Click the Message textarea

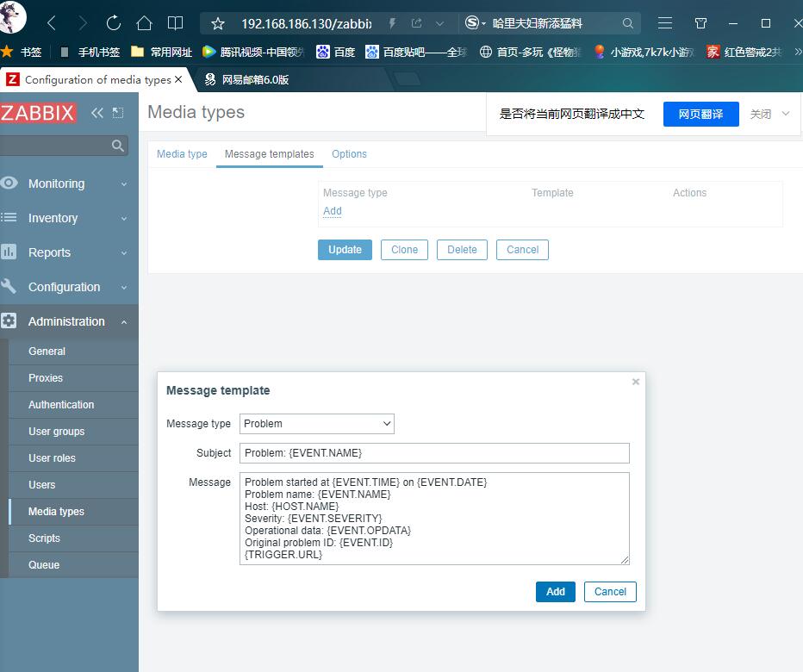[x=434, y=519]
